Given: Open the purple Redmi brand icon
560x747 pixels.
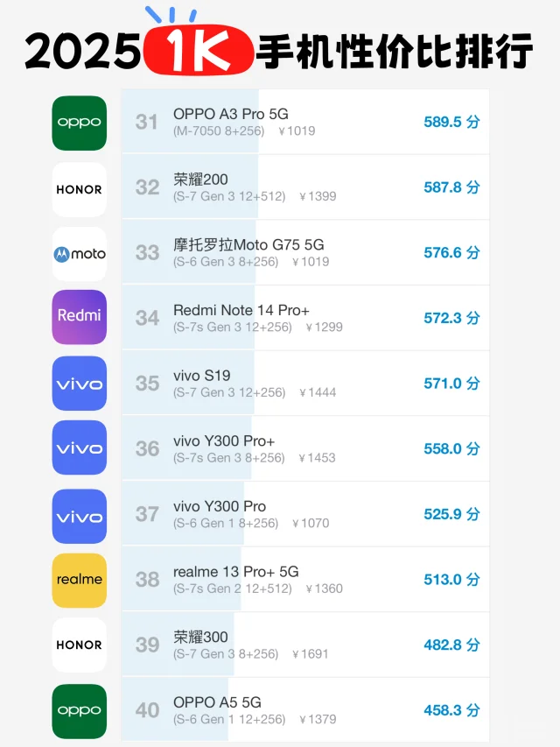Looking at the screenshot, I should tap(79, 317).
